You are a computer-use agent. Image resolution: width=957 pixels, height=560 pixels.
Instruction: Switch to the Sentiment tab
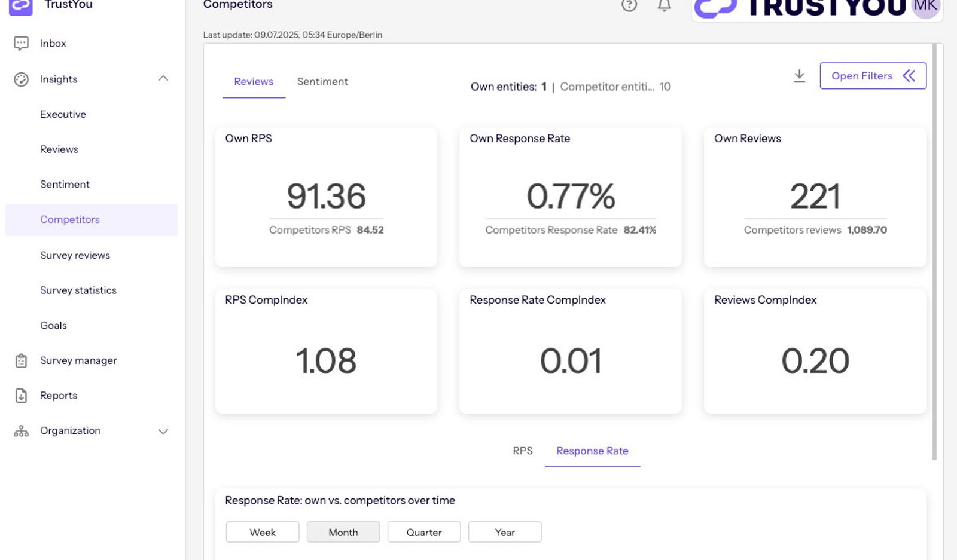322,82
